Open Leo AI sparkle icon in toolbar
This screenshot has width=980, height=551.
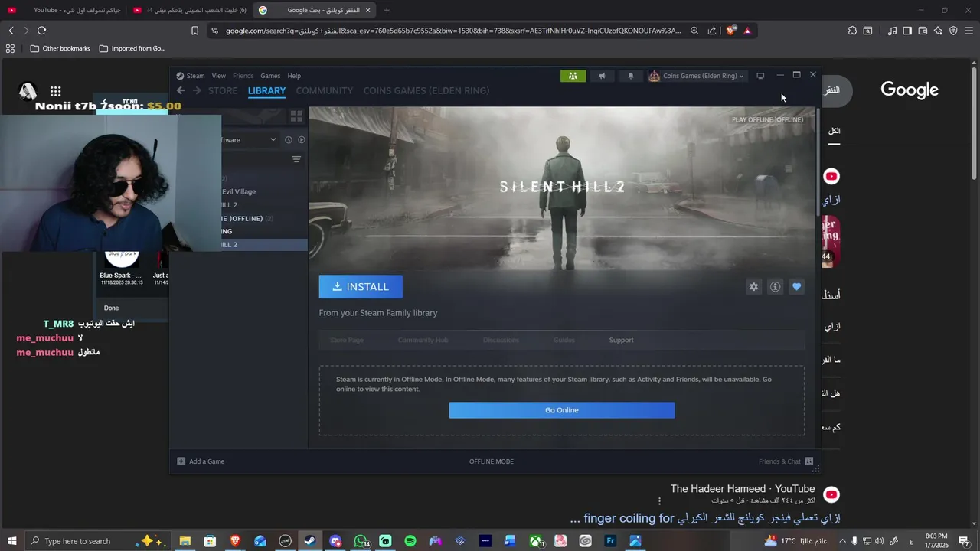click(938, 31)
